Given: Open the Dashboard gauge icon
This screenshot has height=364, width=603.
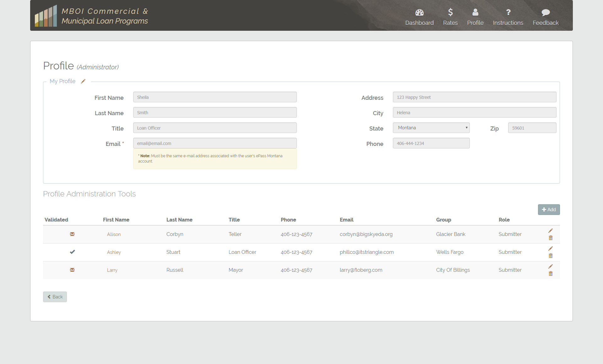Looking at the screenshot, I should point(419,12).
